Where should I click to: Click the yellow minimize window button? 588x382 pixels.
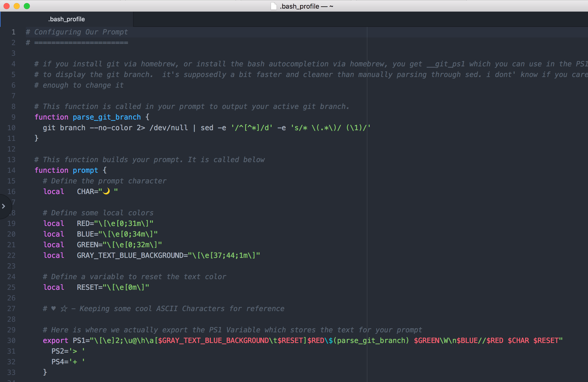[x=17, y=6]
